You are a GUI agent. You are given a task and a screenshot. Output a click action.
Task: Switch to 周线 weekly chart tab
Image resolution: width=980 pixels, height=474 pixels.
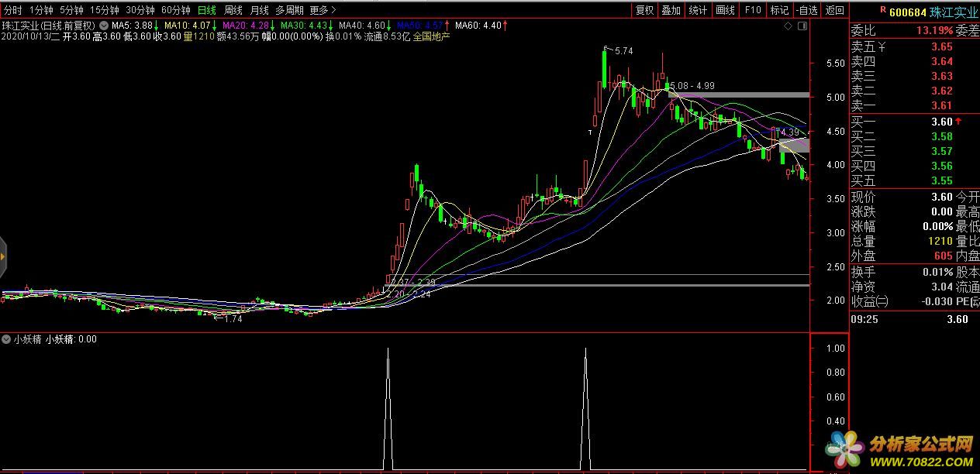(233, 10)
